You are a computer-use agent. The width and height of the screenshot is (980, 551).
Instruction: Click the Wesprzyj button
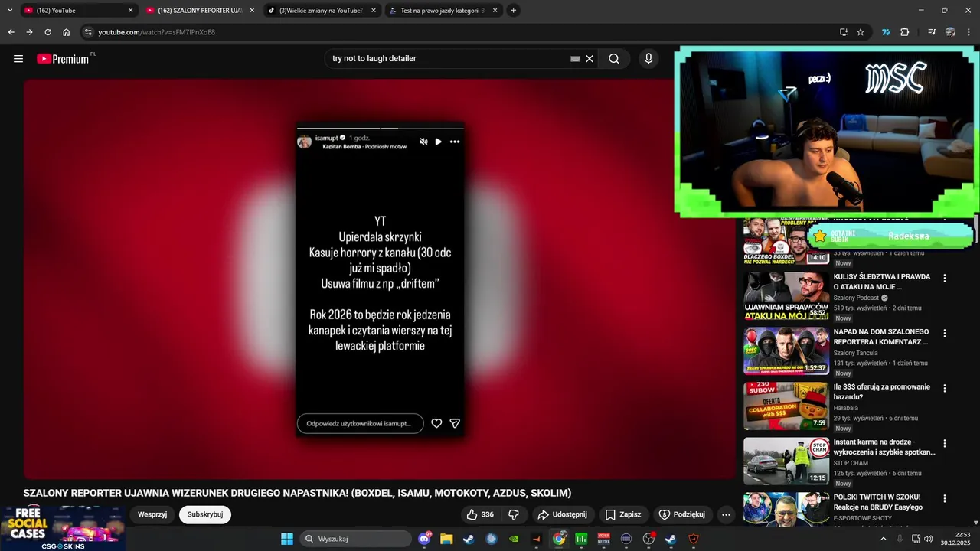pyautogui.click(x=152, y=514)
